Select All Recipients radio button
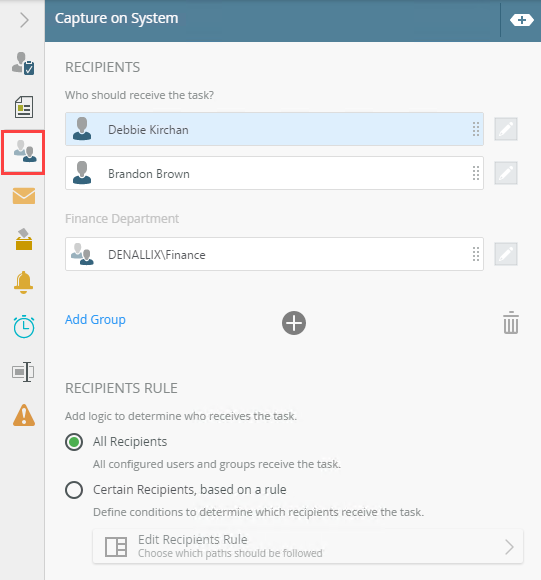541x580 pixels. 74,442
